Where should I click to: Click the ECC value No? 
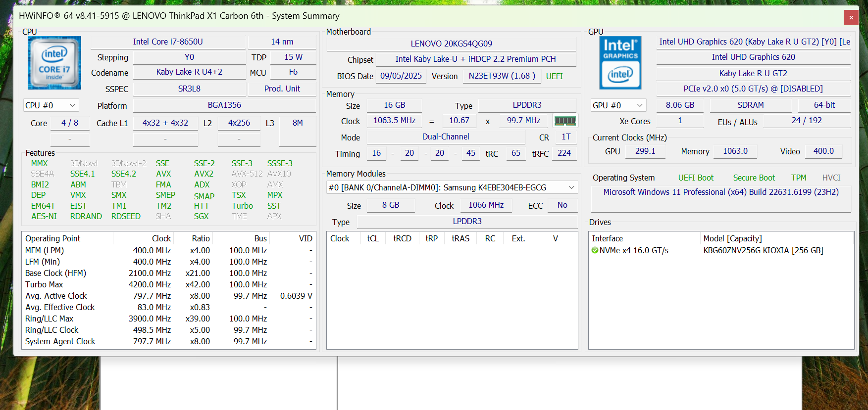pos(562,205)
